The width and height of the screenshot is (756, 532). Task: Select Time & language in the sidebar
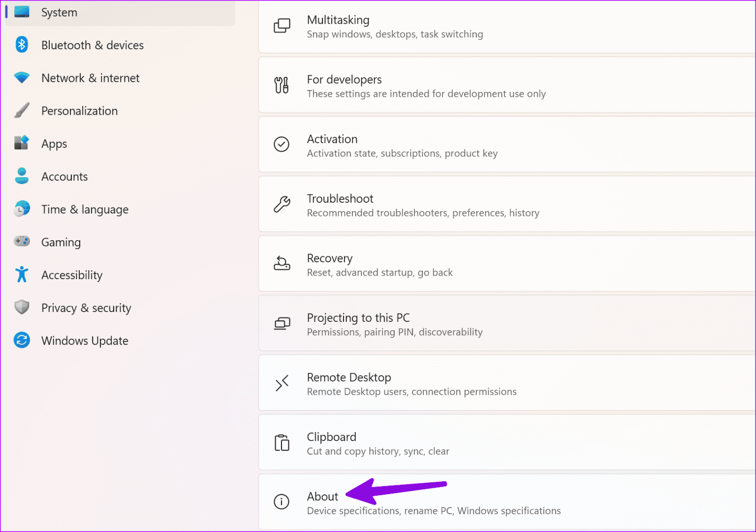(85, 209)
